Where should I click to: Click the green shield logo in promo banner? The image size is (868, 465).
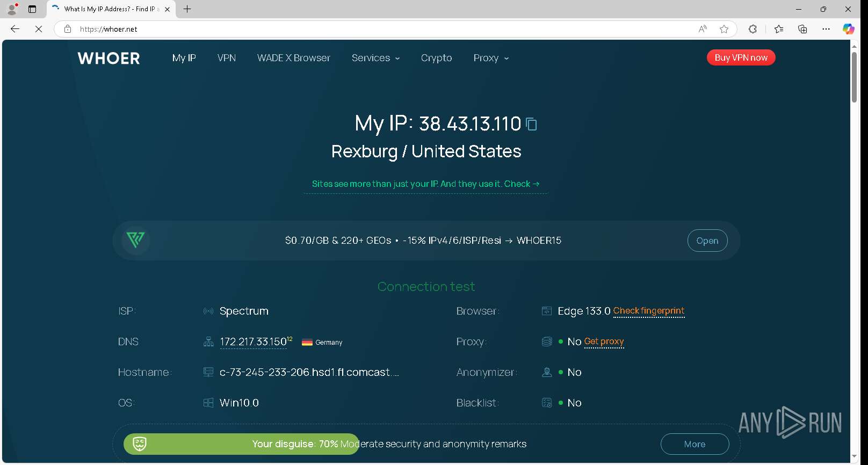(x=135, y=240)
